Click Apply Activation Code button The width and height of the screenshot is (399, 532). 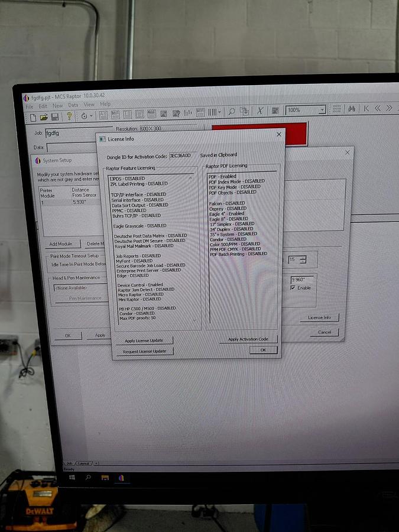[x=248, y=339]
